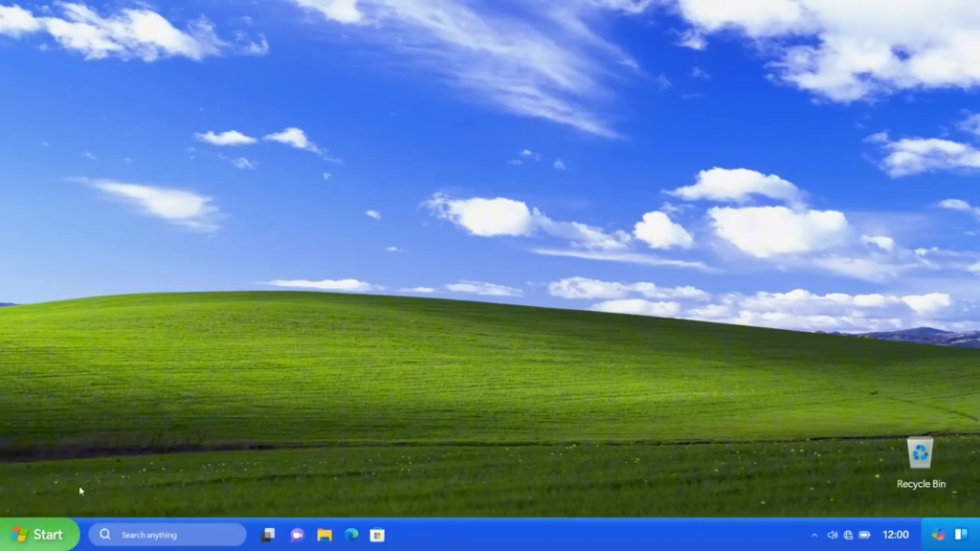
Task: Open Microsoft Edge from the taskbar
Action: click(x=349, y=535)
